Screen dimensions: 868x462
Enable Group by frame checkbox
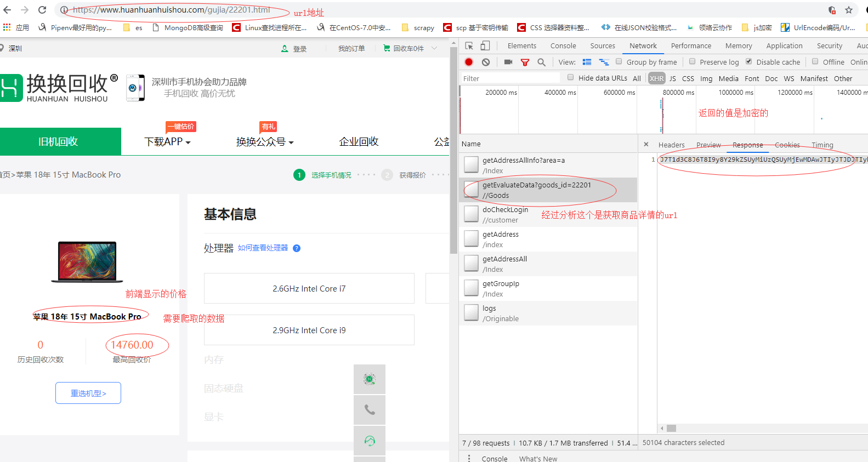tap(619, 61)
